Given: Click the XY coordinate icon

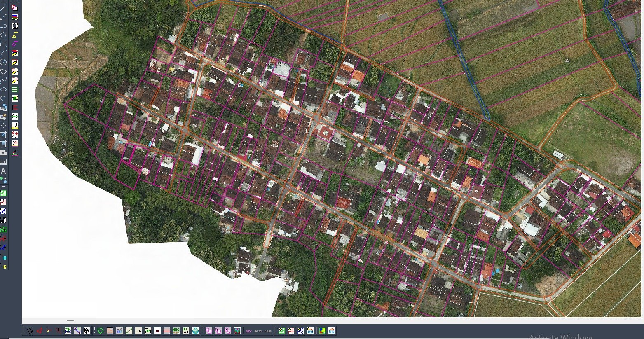Looking at the screenshot, I should (x=87, y=330).
